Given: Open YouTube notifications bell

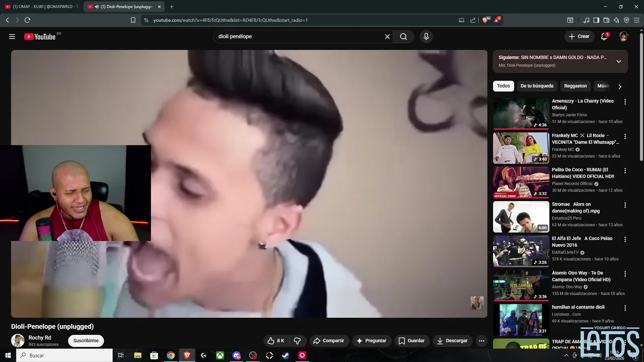Looking at the screenshot, I should click(605, 36).
